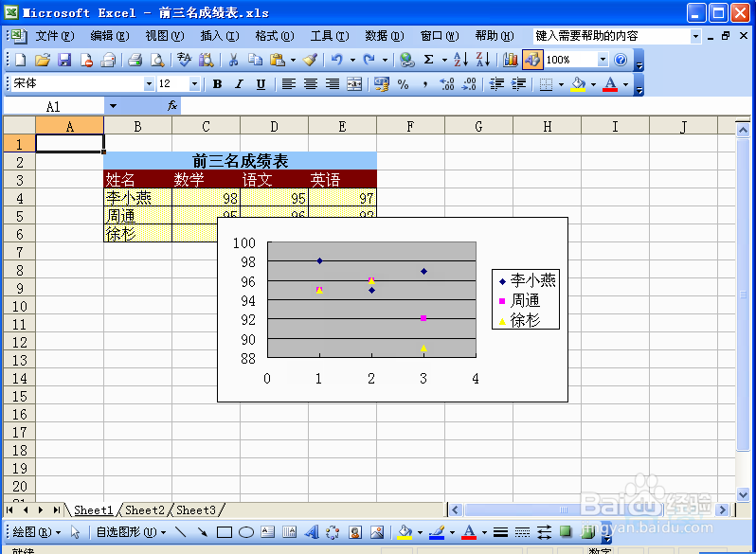Toggle underline formatting
756x554 pixels.
click(261, 84)
